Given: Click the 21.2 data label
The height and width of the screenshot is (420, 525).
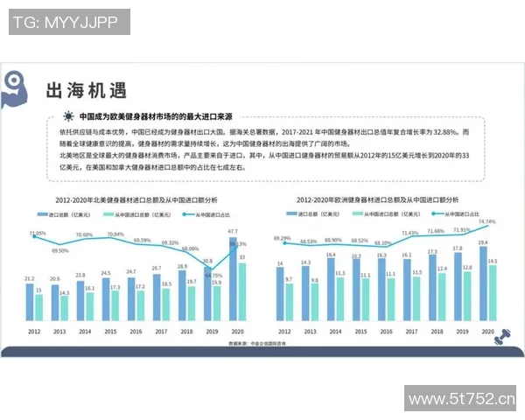Looking at the screenshot, I should pos(30,278).
